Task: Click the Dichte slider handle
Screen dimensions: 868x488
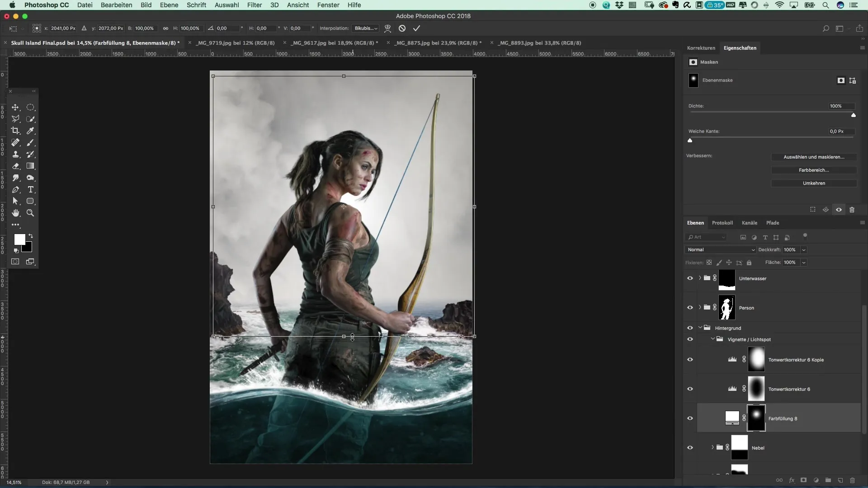Action: (854, 115)
